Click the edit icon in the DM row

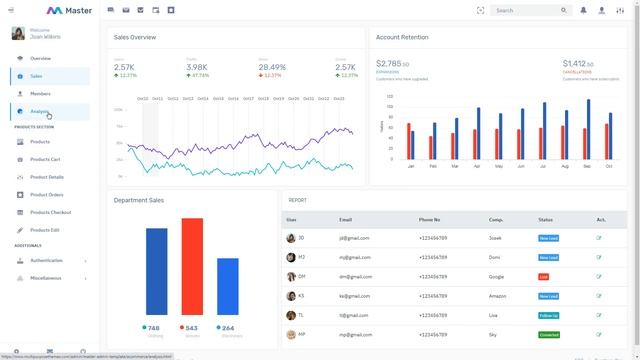click(599, 277)
